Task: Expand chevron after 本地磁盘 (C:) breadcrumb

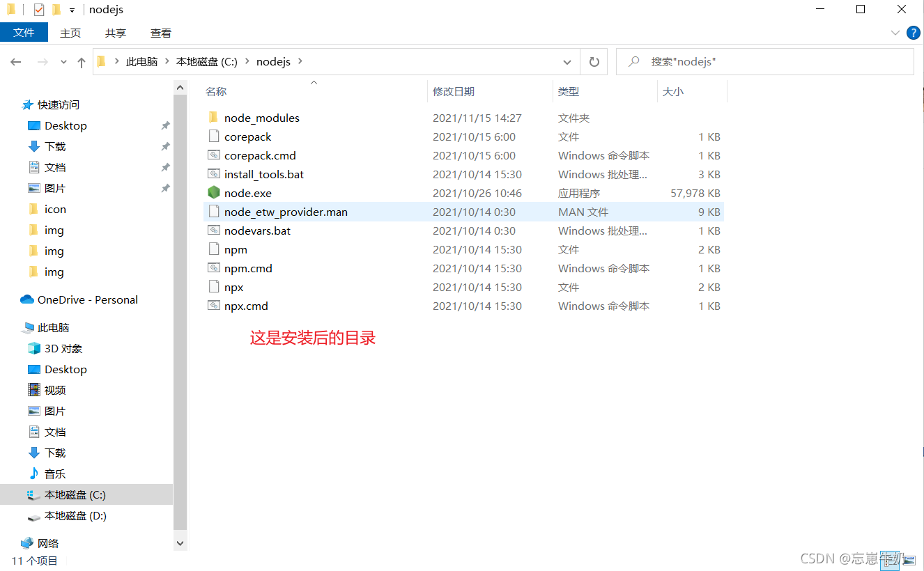Action: click(x=247, y=62)
